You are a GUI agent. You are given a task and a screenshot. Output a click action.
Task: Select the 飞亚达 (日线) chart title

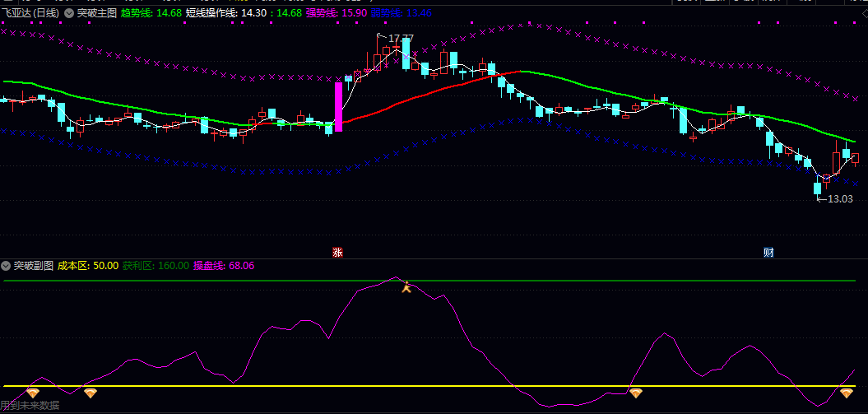click(x=30, y=12)
